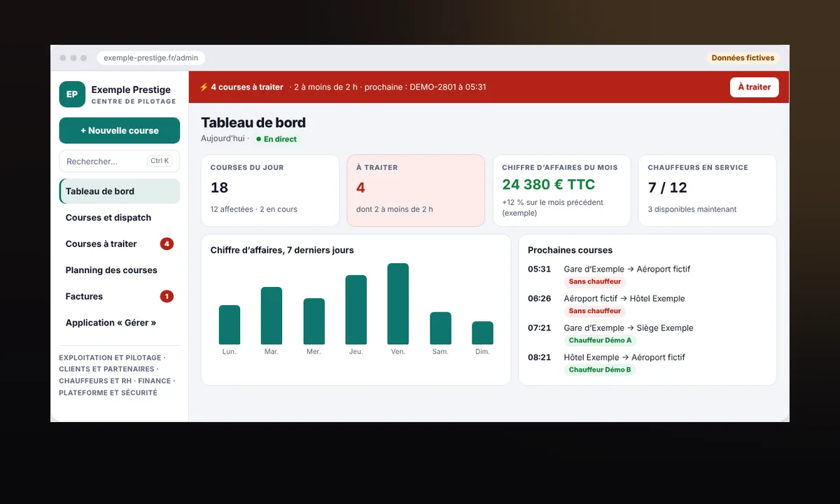Open Factures section

point(120,296)
